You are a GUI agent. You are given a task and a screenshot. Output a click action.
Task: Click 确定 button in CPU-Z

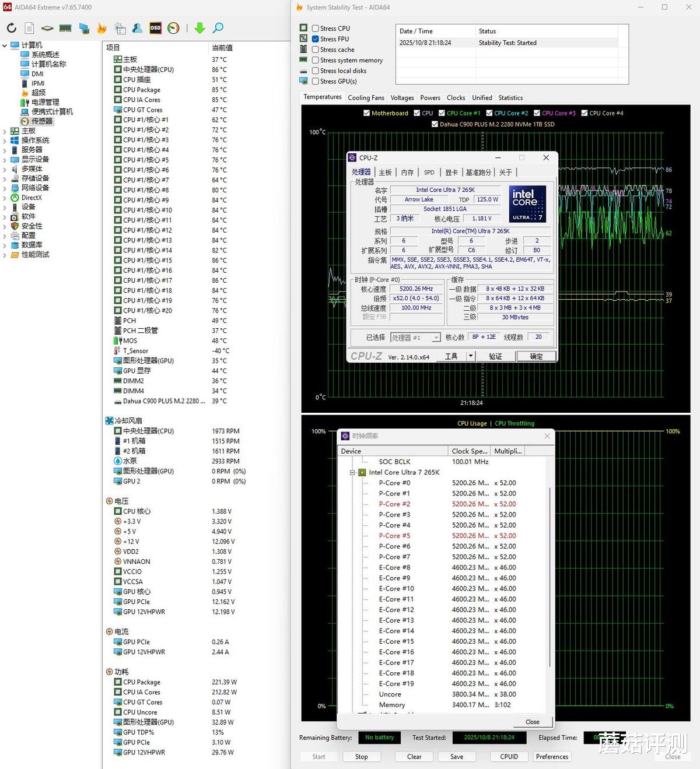536,356
